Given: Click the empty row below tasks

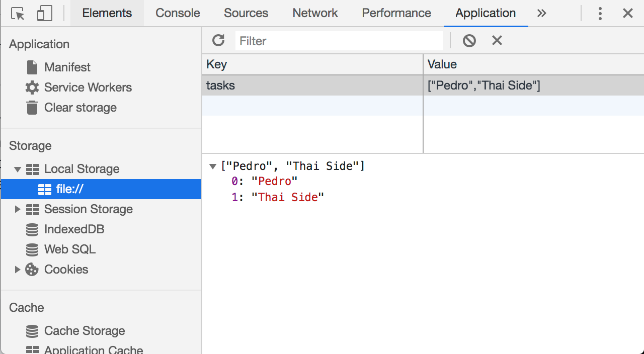Looking at the screenshot, I should [423, 106].
